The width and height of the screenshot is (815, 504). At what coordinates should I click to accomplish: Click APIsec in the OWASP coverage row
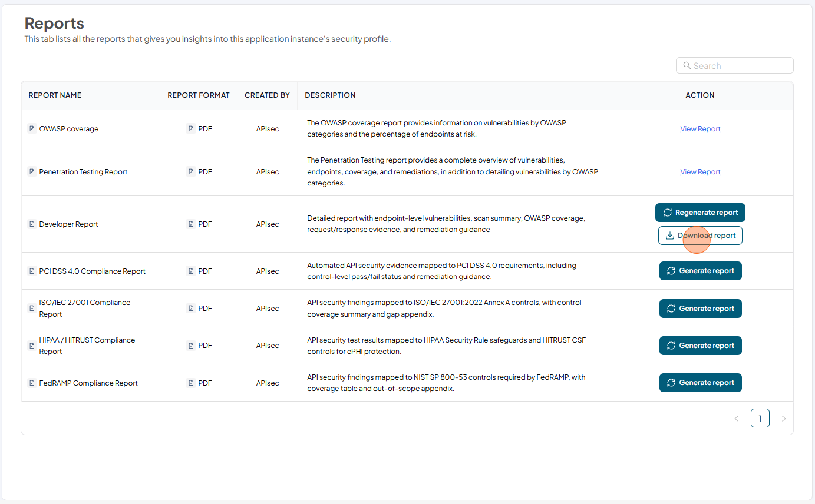[x=268, y=128]
